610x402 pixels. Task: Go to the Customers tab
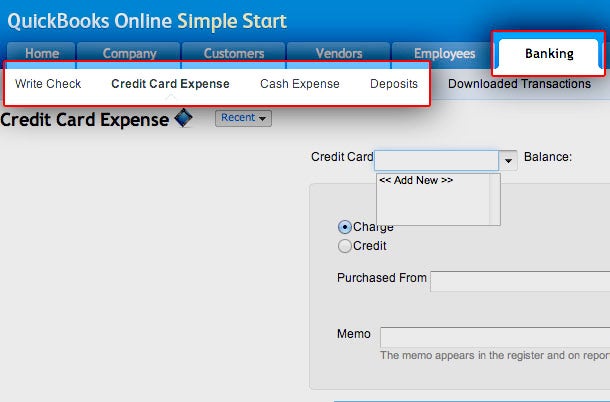[233, 53]
